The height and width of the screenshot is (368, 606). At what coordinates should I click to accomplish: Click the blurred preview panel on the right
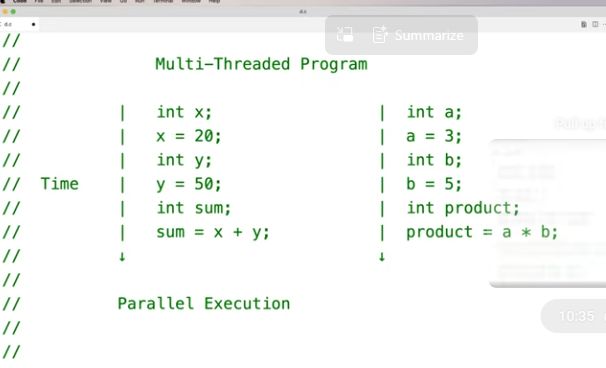(x=548, y=213)
